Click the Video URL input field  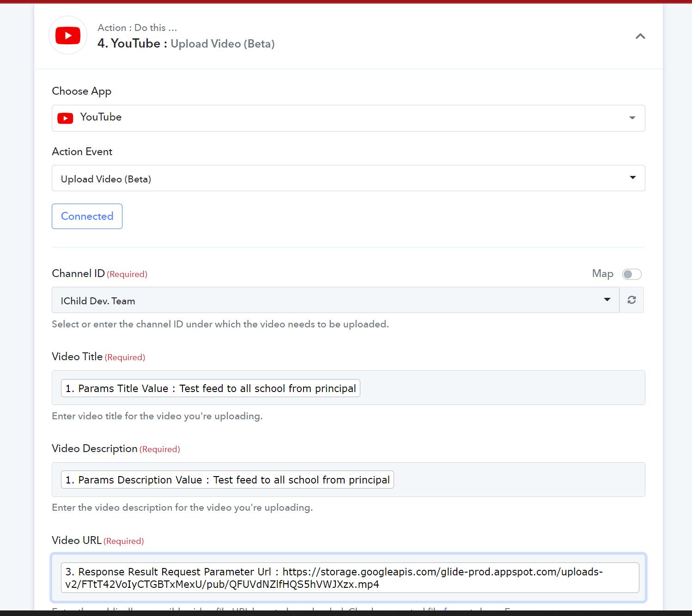[x=348, y=578]
